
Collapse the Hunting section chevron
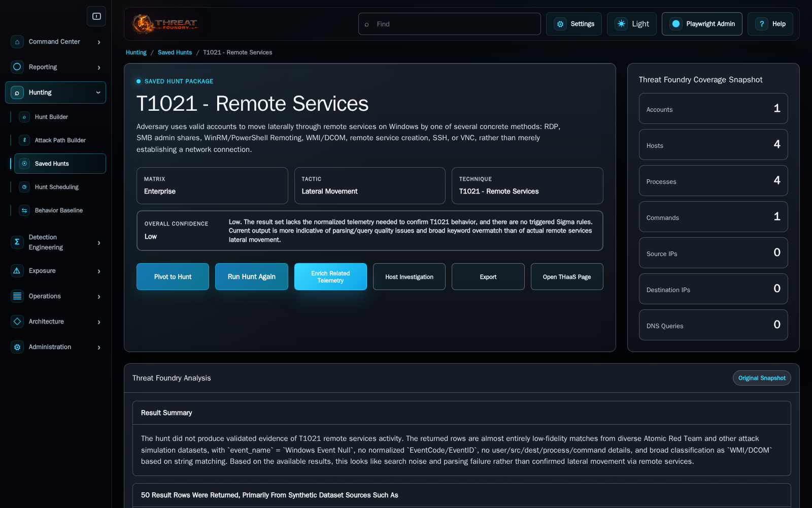(x=98, y=92)
